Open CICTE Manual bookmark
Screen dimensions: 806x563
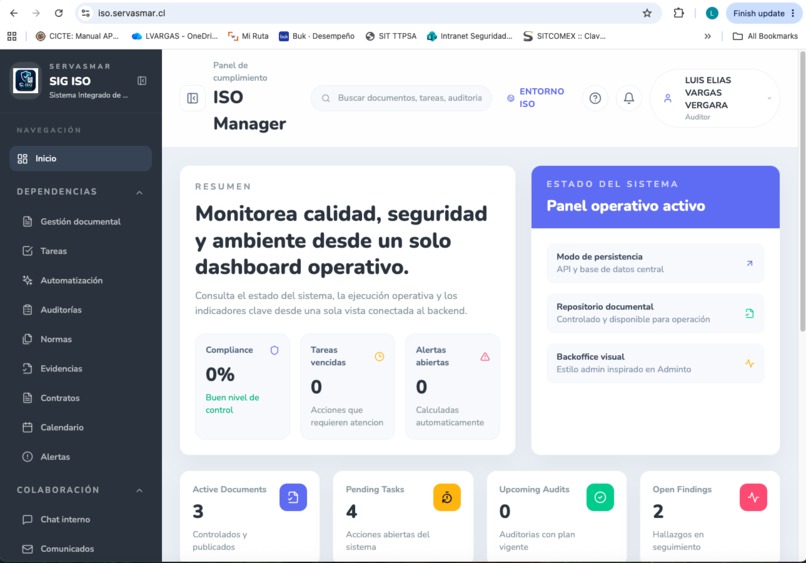tap(77, 36)
